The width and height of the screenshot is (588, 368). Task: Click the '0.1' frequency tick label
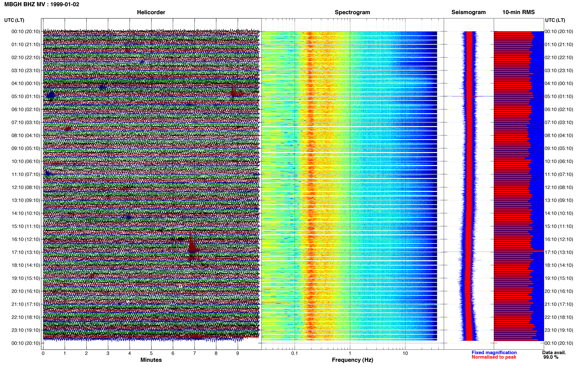click(295, 353)
